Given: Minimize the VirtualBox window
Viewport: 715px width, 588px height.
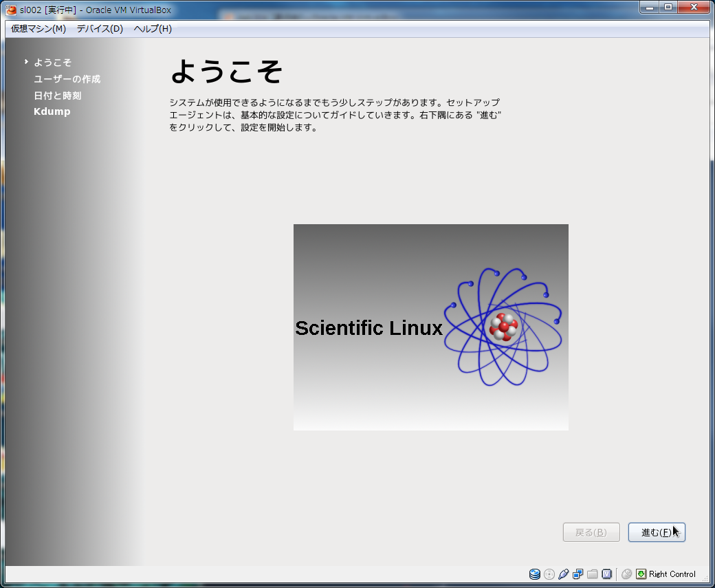Looking at the screenshot, I should [649, 8].
